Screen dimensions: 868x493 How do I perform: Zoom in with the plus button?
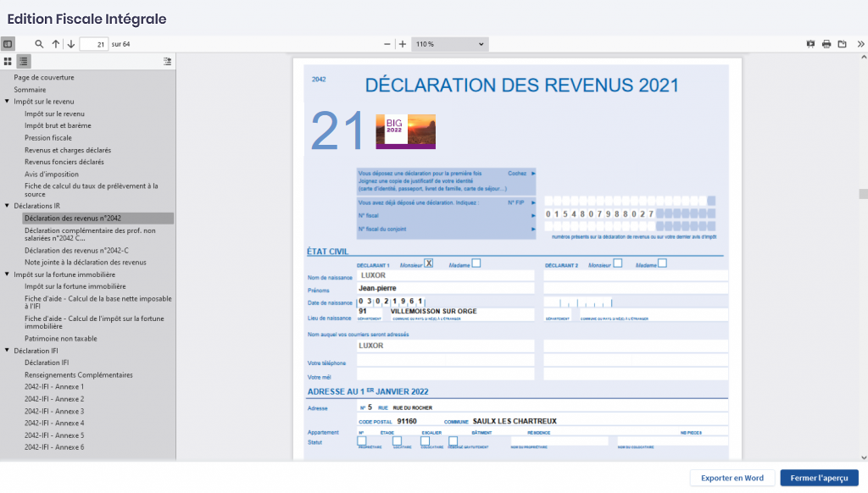coord(403,44)
